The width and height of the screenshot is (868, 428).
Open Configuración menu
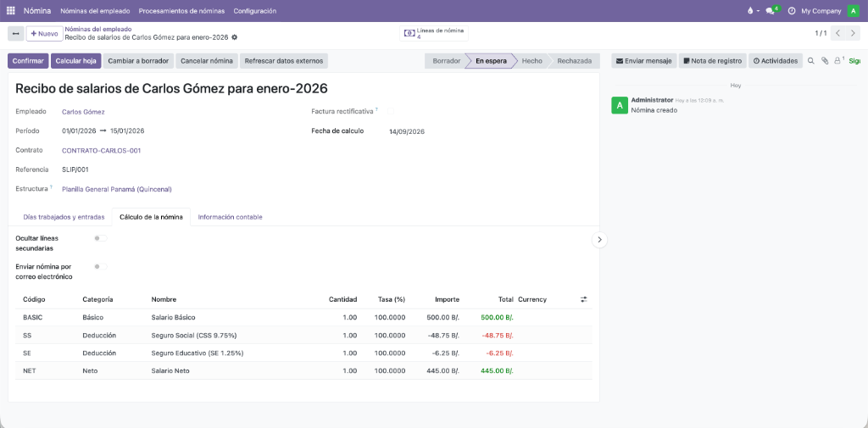(254, 10)
